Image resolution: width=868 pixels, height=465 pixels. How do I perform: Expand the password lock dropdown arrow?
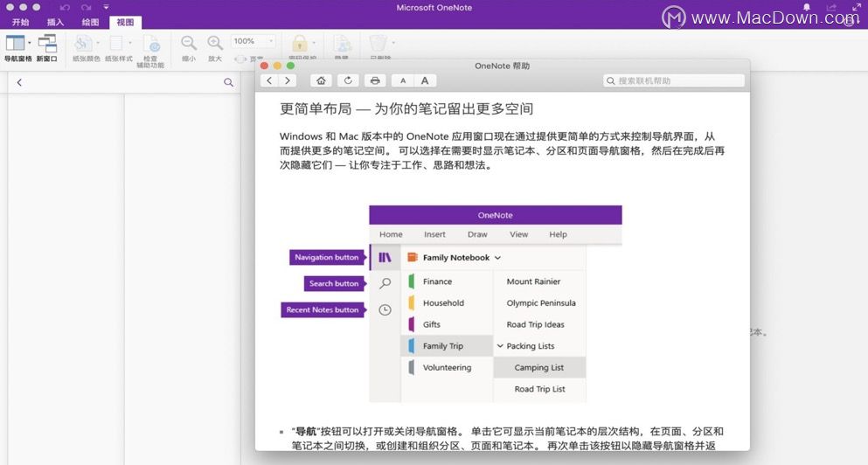[x=314, y=43]
